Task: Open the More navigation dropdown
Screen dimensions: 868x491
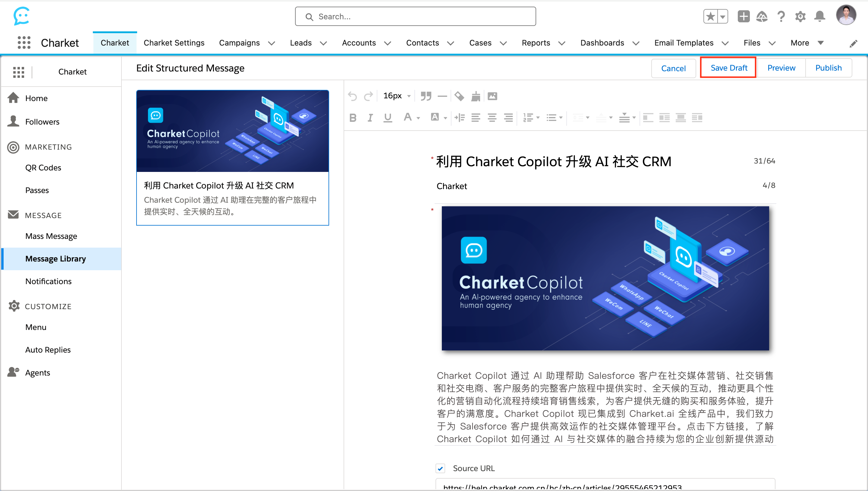Action: click(807, 43)
